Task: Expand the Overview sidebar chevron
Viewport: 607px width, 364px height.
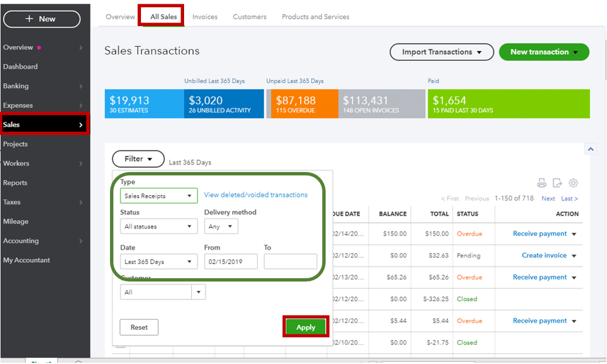Action: (x=81, y=47)
